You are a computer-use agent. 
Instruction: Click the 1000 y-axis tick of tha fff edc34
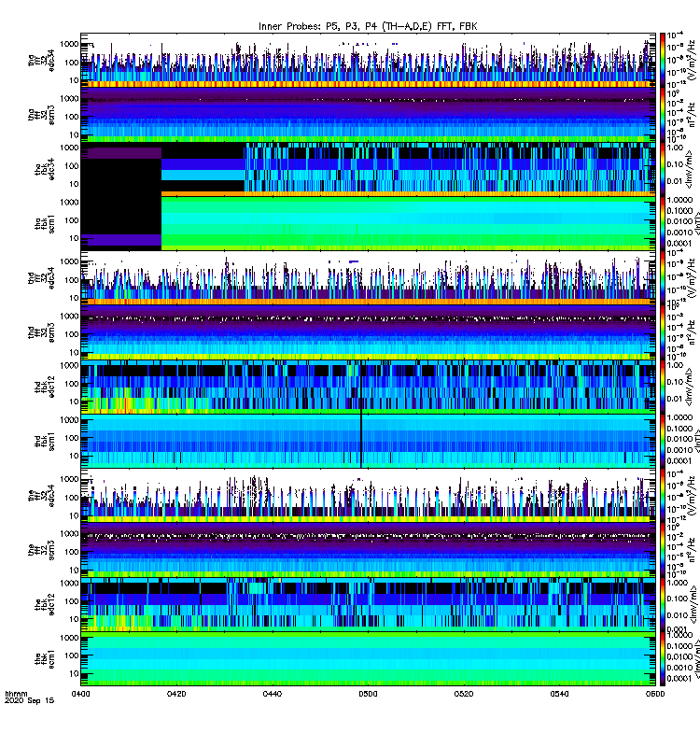[x=69, y=44]
